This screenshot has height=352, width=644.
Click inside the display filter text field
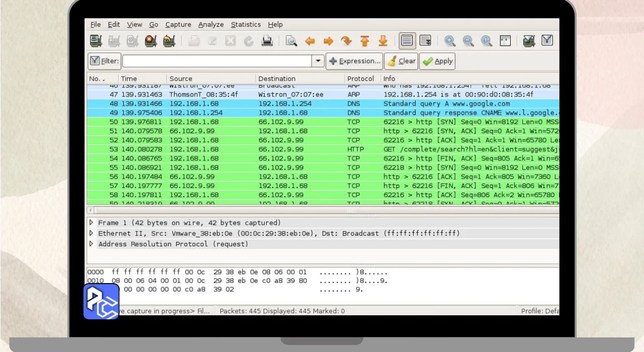tap(217, 61)
